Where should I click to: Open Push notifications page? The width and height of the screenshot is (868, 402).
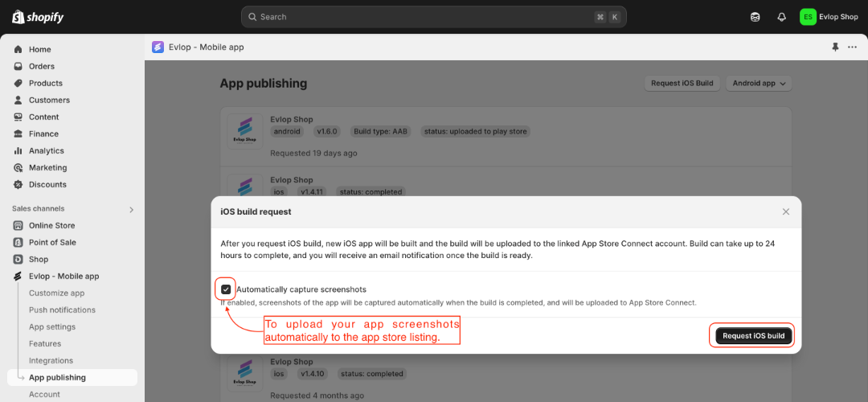pyautogui.click(x=62, y=310)
